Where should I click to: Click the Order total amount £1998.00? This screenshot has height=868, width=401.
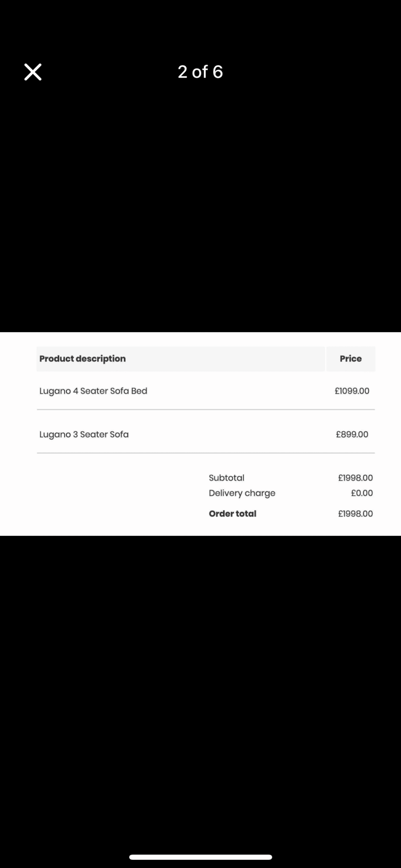click(355, 514)
